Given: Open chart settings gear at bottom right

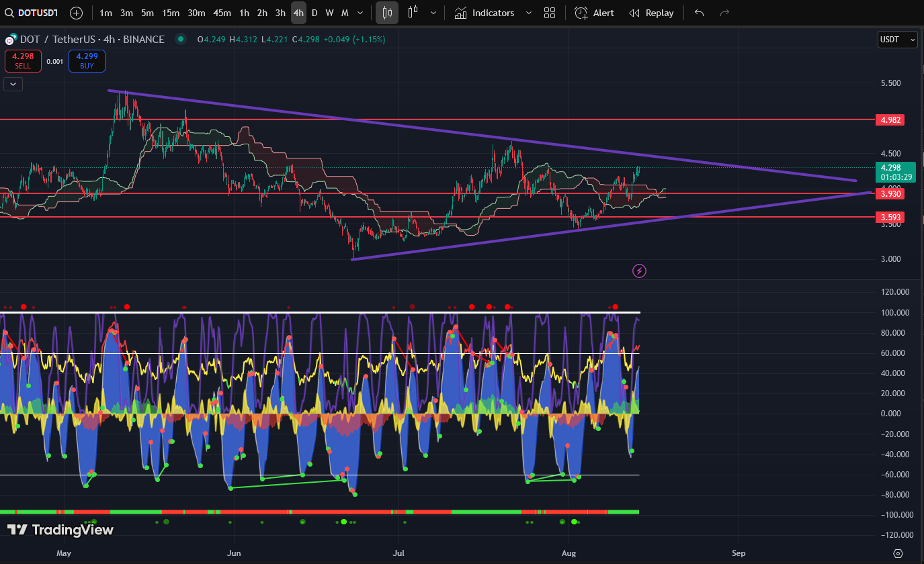Looking at the screenshot, I should (898, 553).
